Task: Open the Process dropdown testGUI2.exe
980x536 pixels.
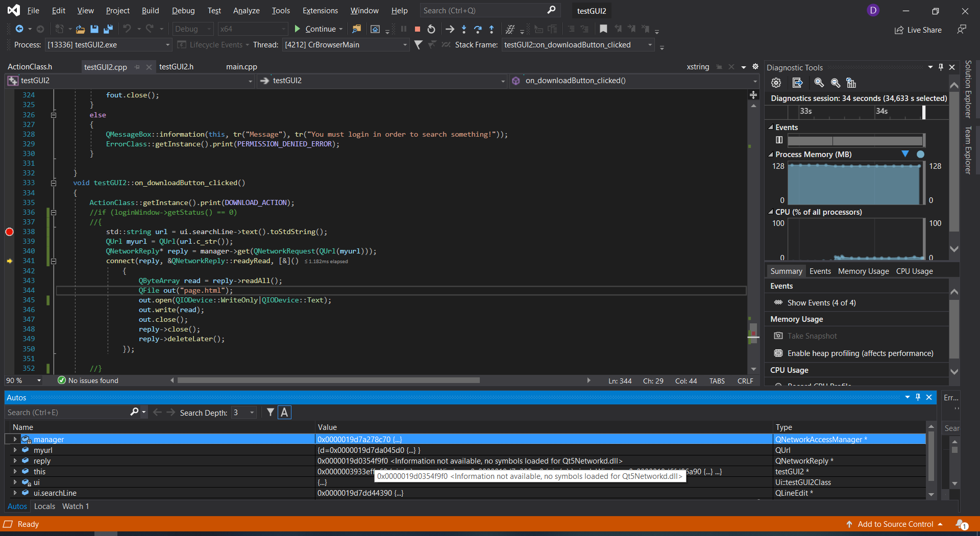Action: (108, 45)
